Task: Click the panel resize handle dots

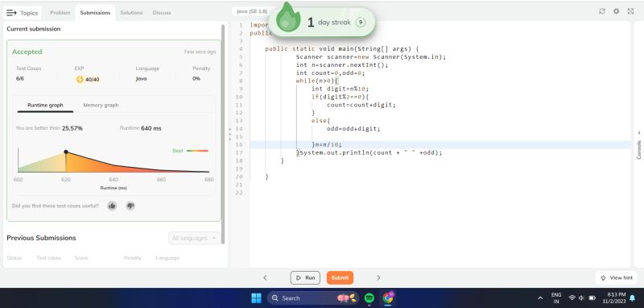Action: [x=230, y=134]
